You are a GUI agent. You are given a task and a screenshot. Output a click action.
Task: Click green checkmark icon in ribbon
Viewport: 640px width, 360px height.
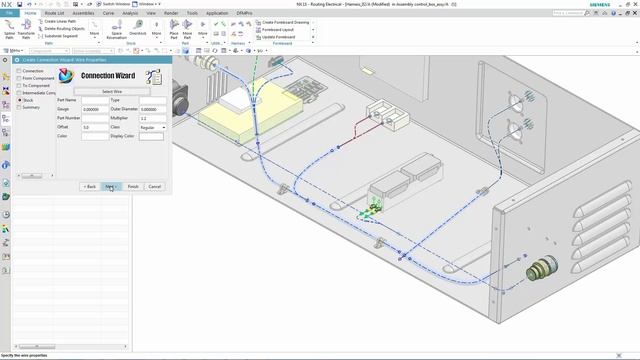(216, 24)
